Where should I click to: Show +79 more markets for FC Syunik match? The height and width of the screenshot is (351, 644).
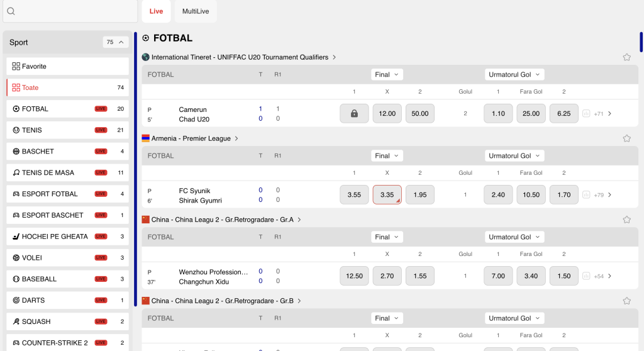click(602, 195)
